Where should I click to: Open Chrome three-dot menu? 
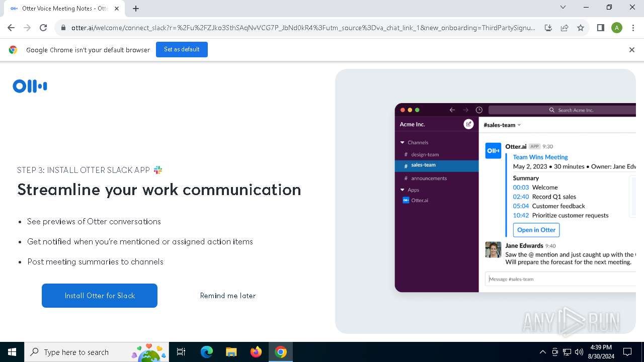coord(633,28)
